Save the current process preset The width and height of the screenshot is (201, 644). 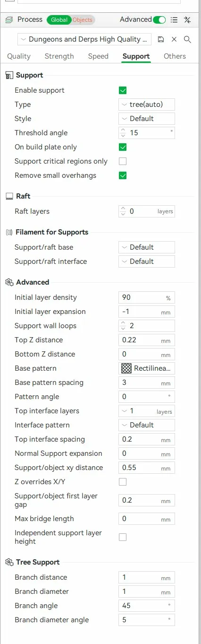161,39
